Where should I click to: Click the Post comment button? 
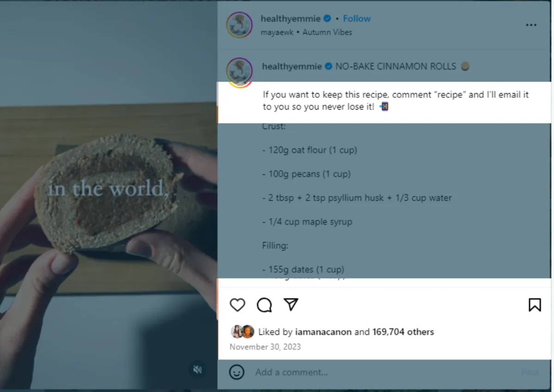pyautogui.click(x=530, y=372)
